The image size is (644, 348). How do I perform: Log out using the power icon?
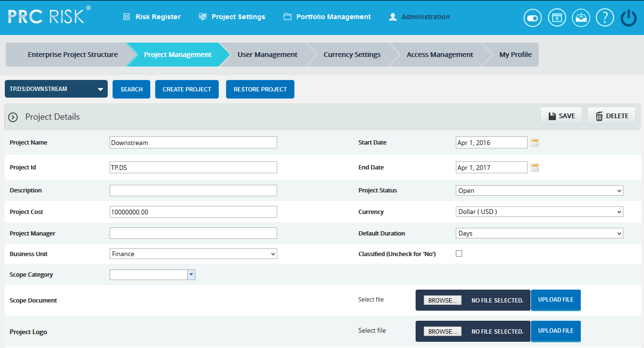[x=629, y=18]
